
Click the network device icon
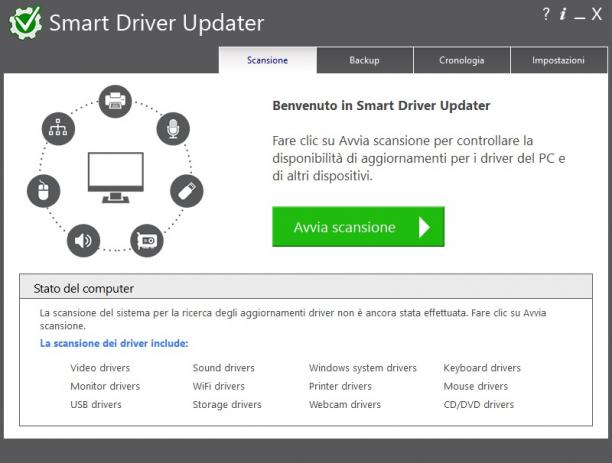click(58, 129)
